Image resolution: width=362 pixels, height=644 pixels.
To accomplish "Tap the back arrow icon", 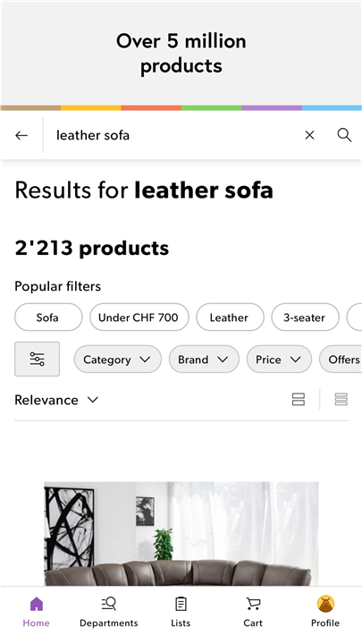I will [21, 135].
